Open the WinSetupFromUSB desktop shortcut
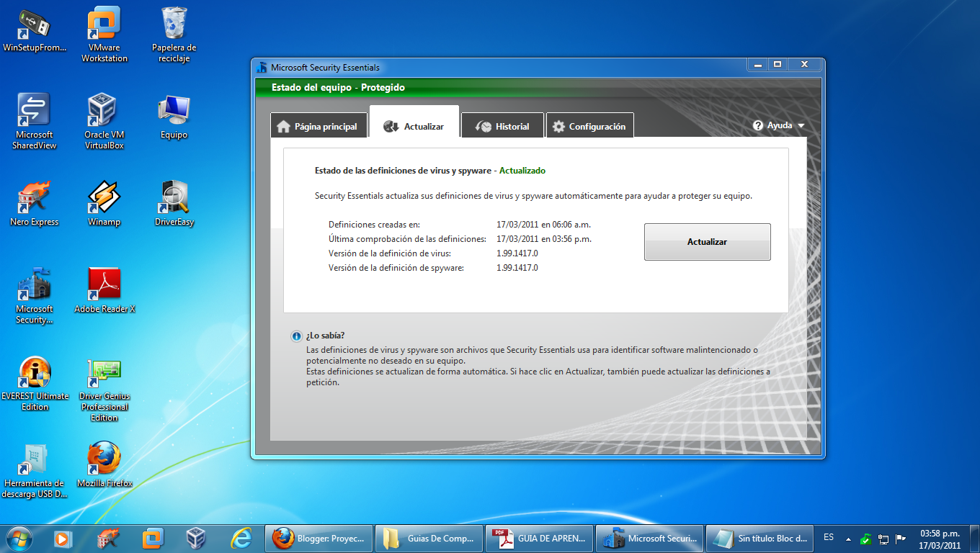The width and height of the screenshot is (980, 553). pyautogui.click(x=34, y=30)
